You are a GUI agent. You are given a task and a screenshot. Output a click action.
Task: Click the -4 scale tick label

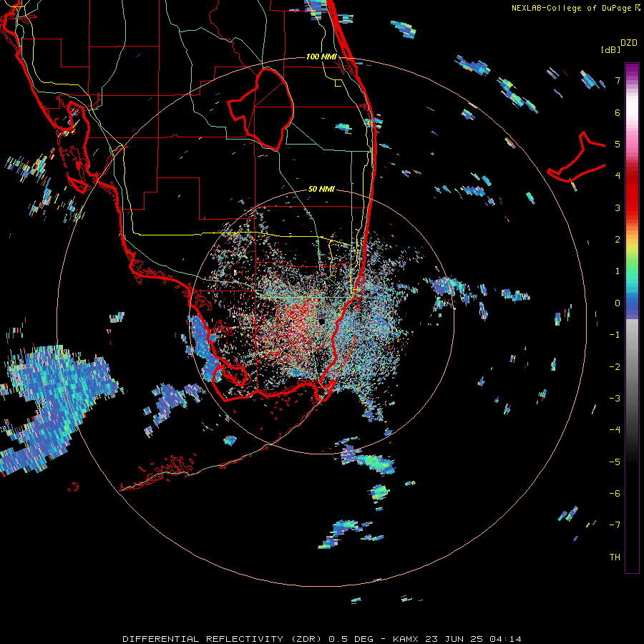(x=615, y=430)
